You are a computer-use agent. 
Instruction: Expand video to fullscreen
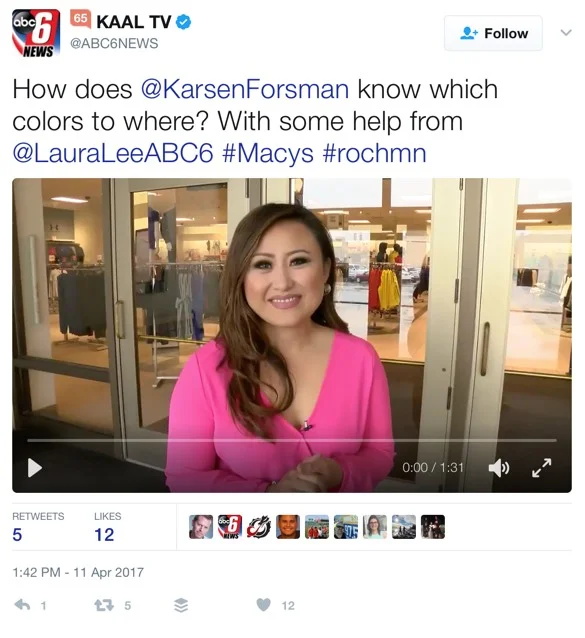click(542, 468)
